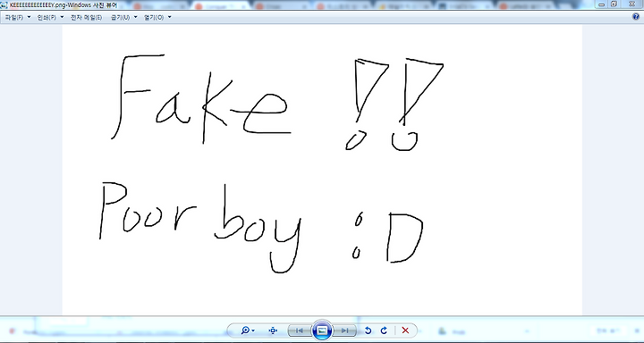
Task: Start the slide show
Action: pyautogui.click(x=322, y=330)
